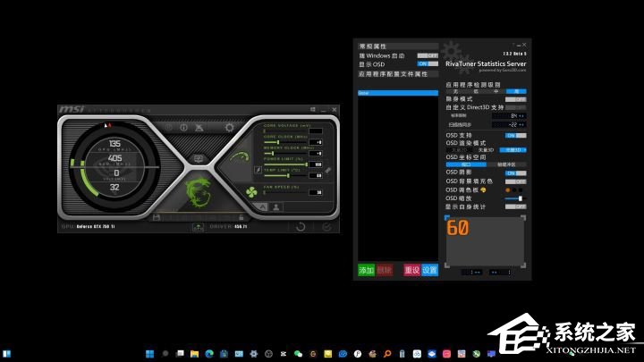This screenshot has height=362, width=644.
Task: Toggle Afterburner startup with Windows icon
Action: (x=313, y=110)
